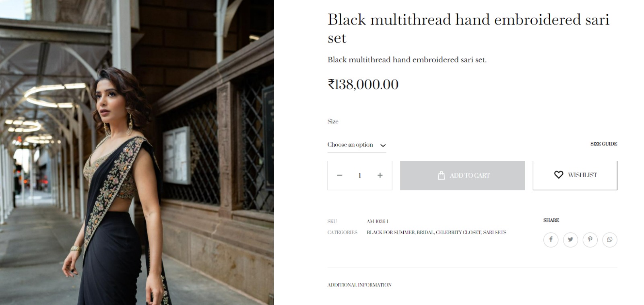Increase quantity with plus icon

pyautogui.click(x=380, y=175)
